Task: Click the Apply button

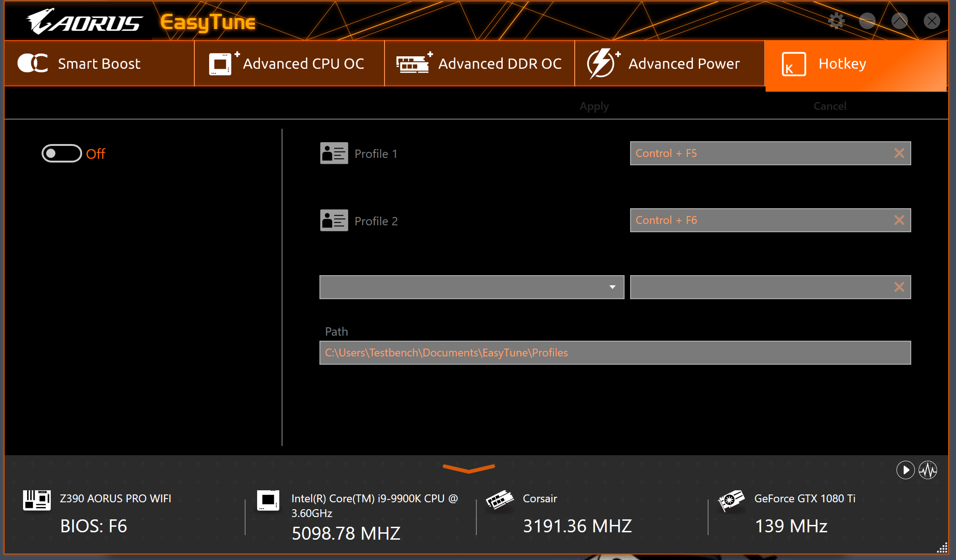Action: point(594,107)
